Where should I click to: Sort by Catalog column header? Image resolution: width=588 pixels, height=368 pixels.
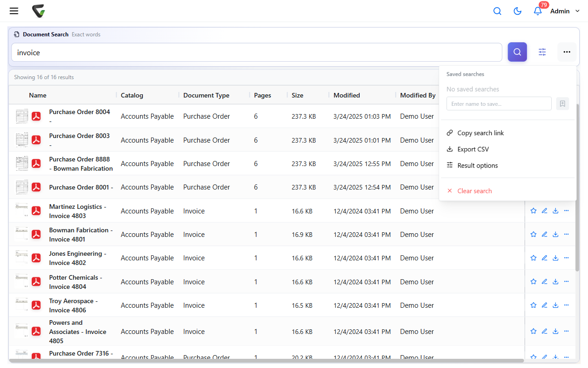(132, 95)
